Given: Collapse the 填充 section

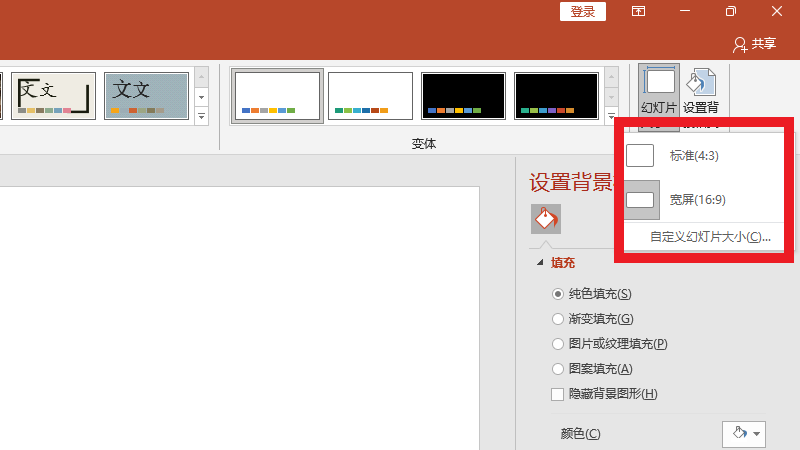Looking at the screenshot, I should point(541,263).
